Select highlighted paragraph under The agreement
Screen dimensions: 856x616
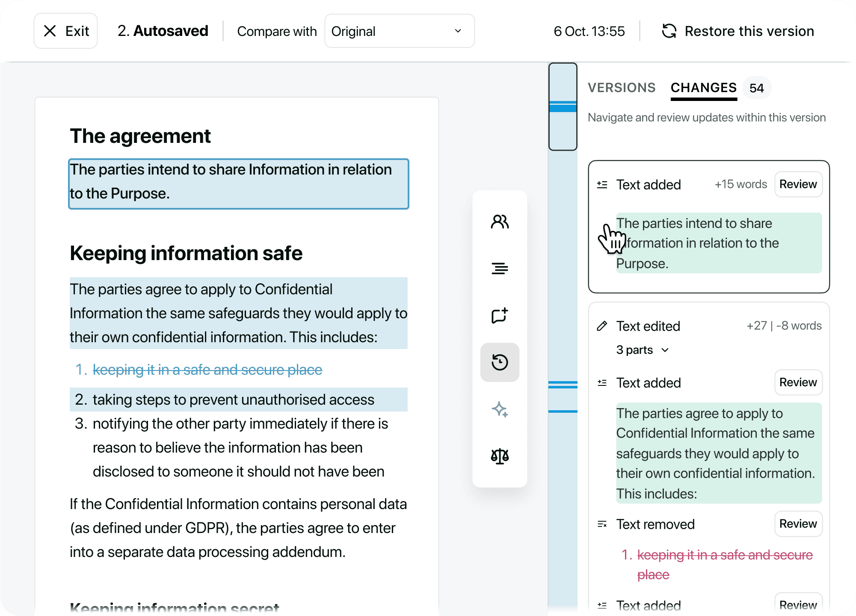tap(238, 184)
